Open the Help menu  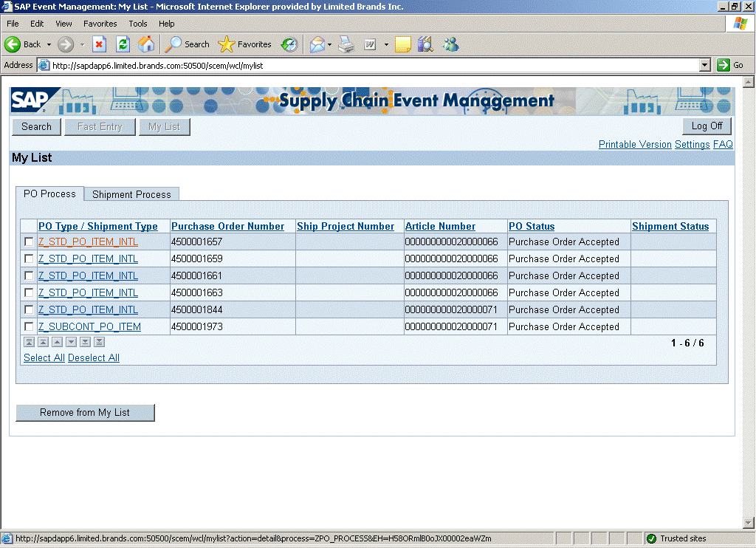click(166, 24)
